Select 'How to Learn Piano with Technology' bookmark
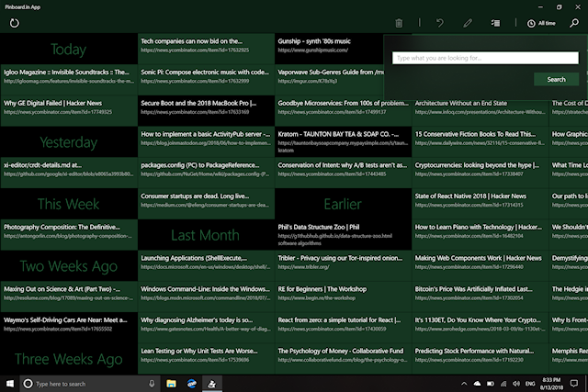Screen dimensions: 588x392 (x=480, y=235)
